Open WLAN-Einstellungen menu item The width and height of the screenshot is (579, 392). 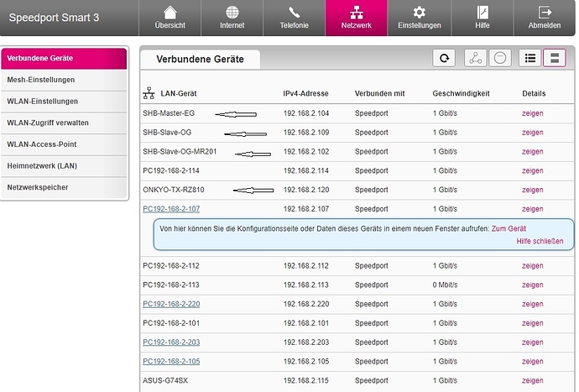(x=64, y=102)
